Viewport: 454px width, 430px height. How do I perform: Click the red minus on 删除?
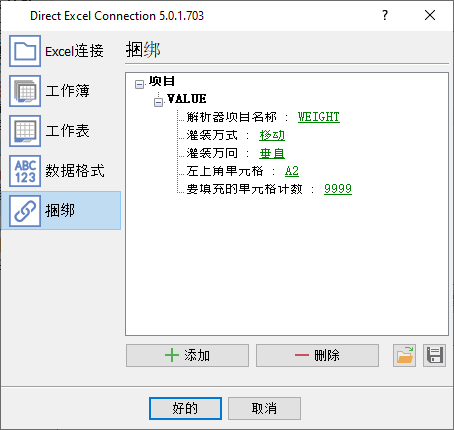point(302,355)
